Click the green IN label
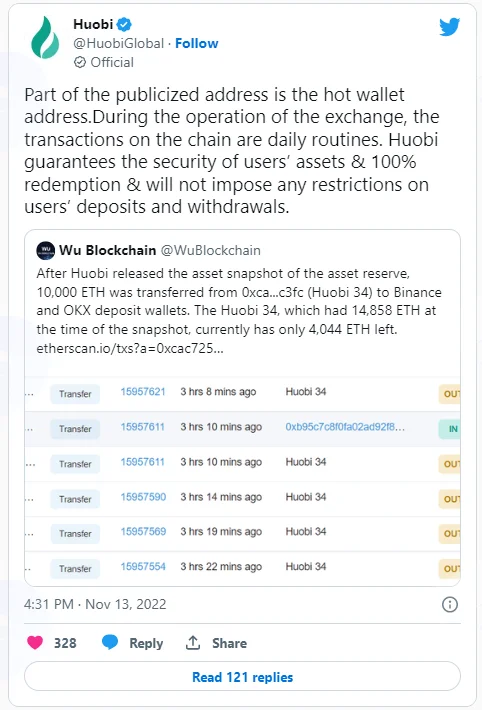 [x=449, y=429]
